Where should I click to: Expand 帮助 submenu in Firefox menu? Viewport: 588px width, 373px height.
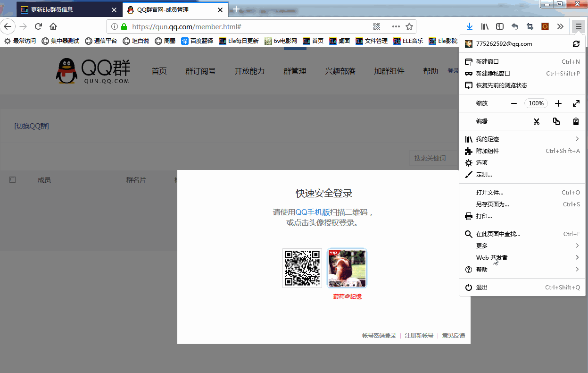click(522, 270)
